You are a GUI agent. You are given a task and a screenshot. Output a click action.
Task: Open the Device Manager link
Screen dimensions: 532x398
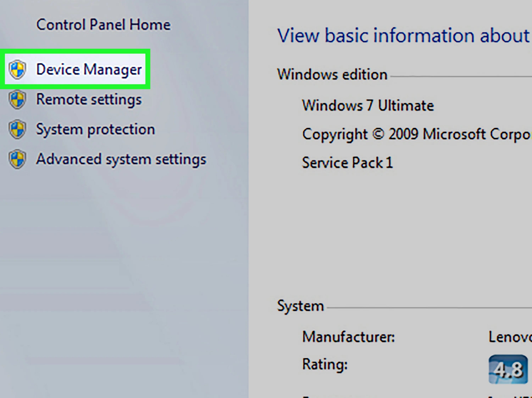tap(89, 70)
